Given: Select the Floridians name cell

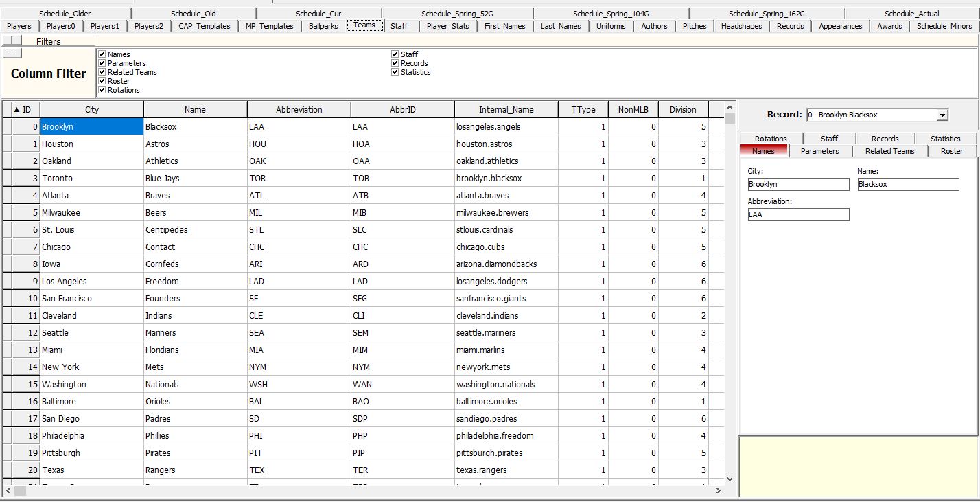Looking at the screenshot, I should [196, 350].
